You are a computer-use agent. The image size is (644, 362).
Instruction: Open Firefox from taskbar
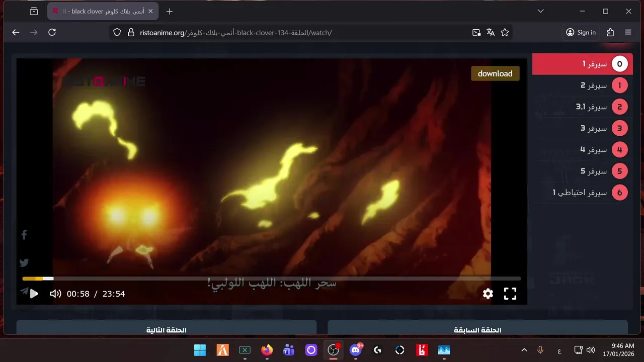click(x=267, y=350)
